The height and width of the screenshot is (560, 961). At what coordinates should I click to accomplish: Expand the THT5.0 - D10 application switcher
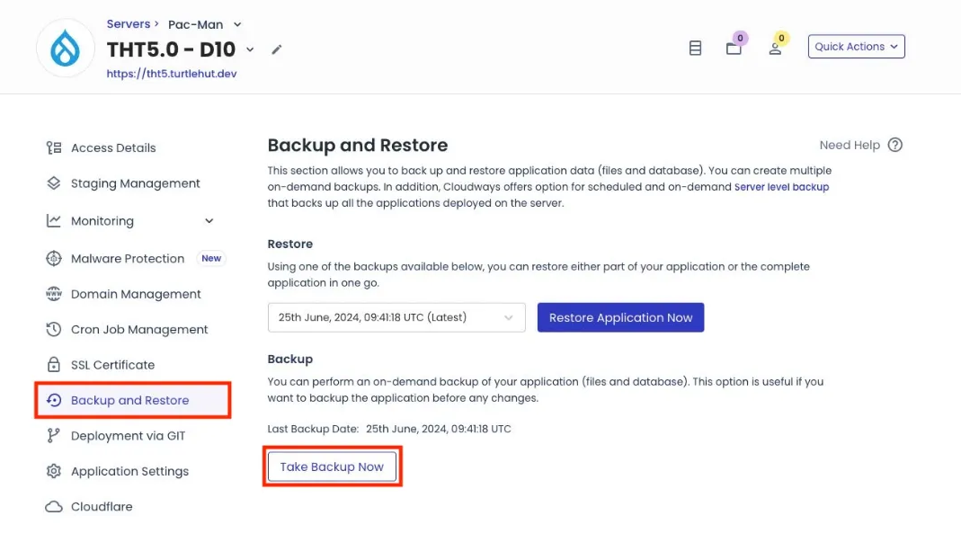coord(251,49)
